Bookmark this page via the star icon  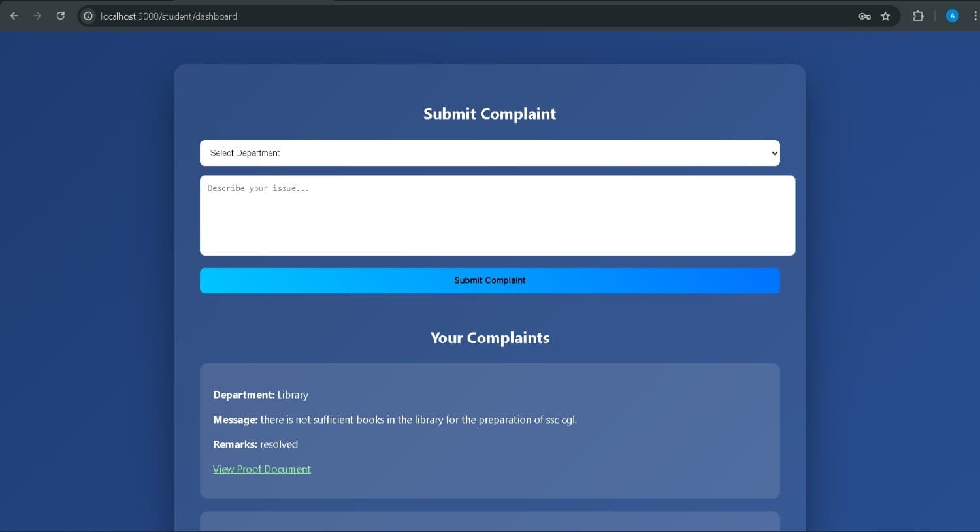pyautogui.click(x=886, y=16)
